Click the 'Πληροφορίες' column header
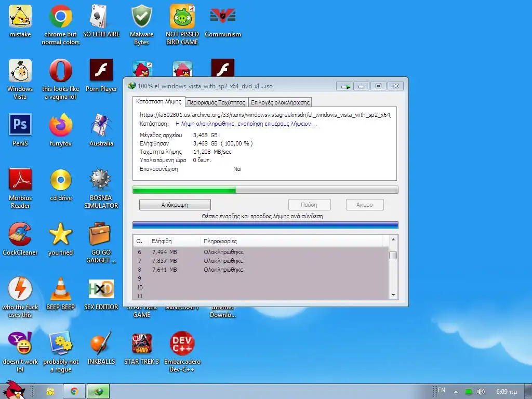The height and width of the screenshot is (399, 532). coord(292,241)
